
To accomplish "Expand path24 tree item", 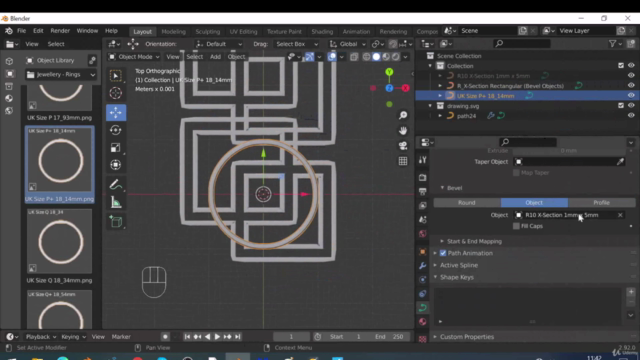I will 440,116.
